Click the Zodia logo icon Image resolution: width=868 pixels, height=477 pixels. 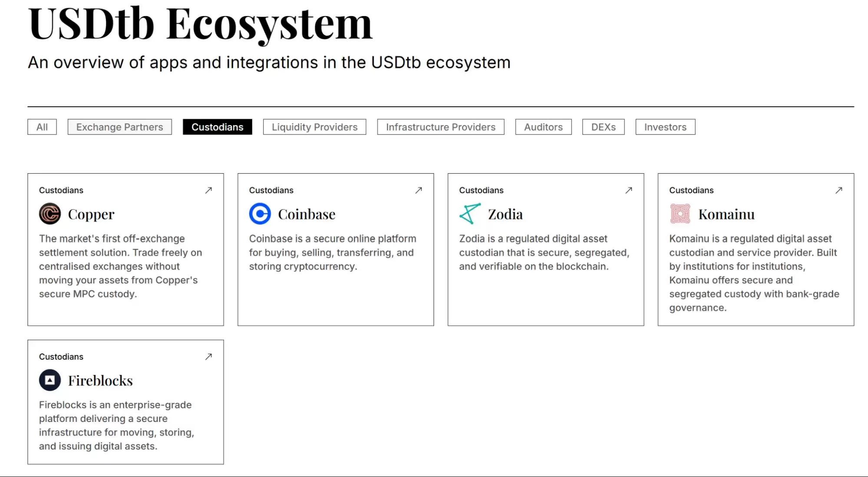[x=470, y=214]
